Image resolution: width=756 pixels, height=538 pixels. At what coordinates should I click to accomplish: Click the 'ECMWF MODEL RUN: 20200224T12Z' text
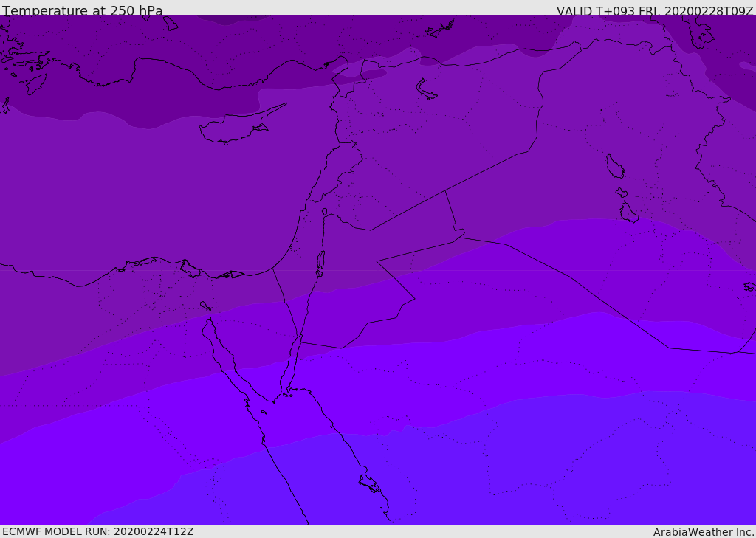pos(98,531)
